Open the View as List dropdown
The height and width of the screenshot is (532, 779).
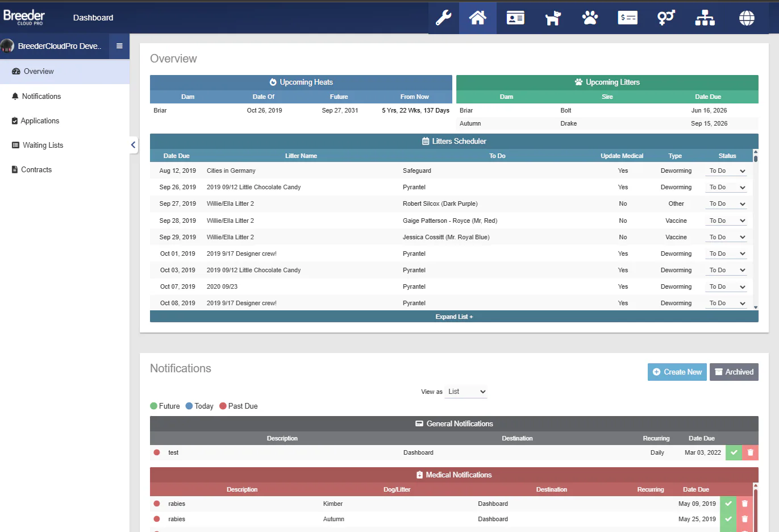(x=466, y=392)
